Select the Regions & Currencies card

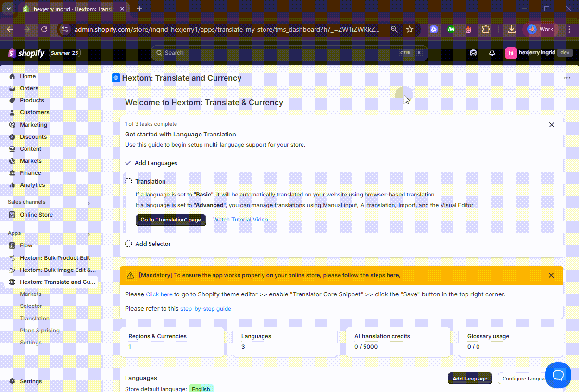[x=172, y=342]
